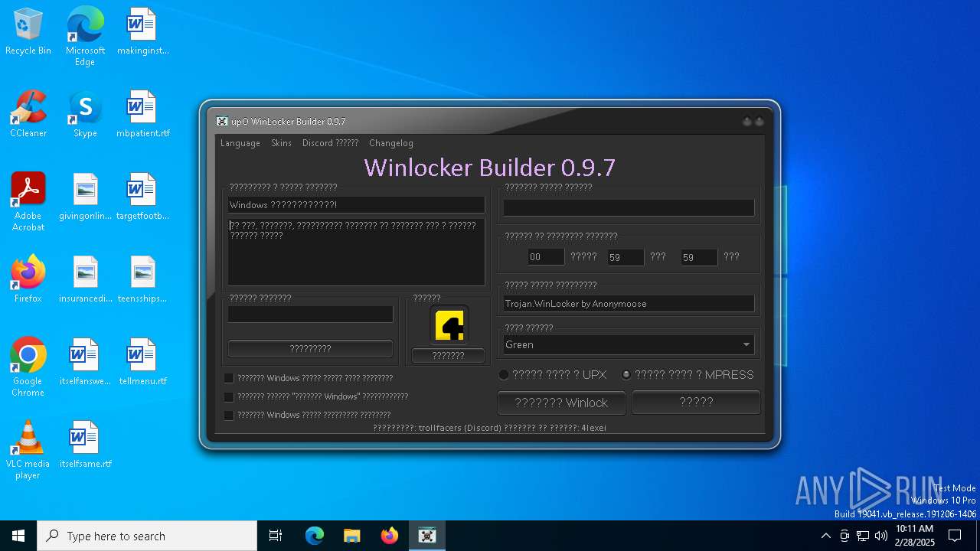Open Firefox desktop shortcut
Image resolution: width=980 pixels, height=551 pixels.
pos(28,280)
